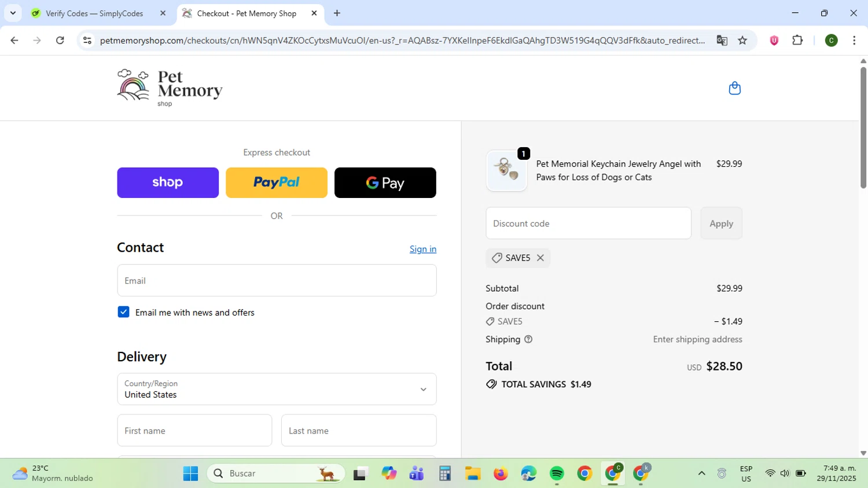Show hidden system tray icons
This screenshot has width=868, height=488.
pos(701,474)
